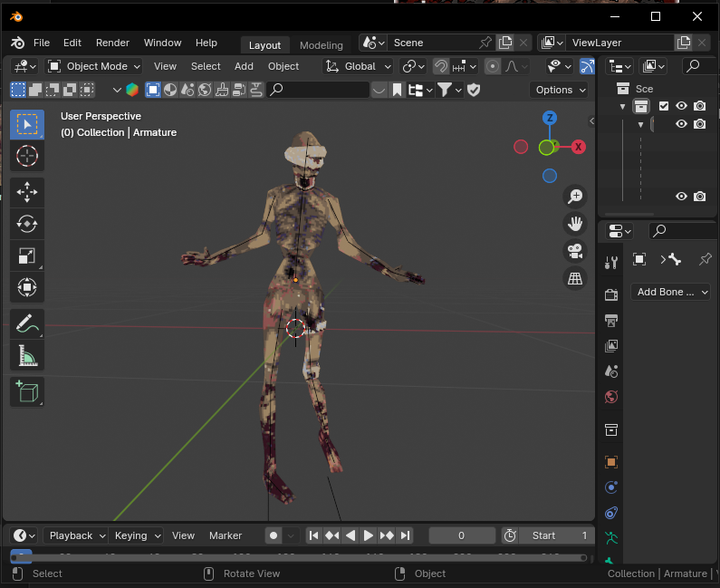This screenshot has width=720, height=588.
Task: Select the Cursor tool in toolbar
Action: (27, 156)
